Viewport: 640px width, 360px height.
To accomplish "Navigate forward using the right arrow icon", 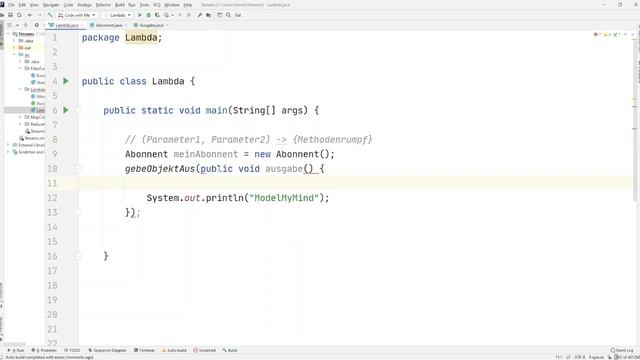I will [39, 15].
